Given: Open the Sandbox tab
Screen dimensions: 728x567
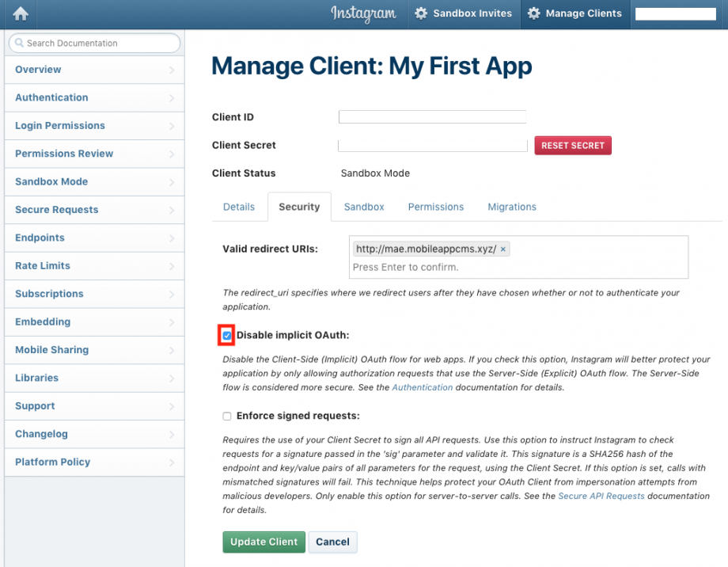Looking at the screenshot, I should tap(364, 207).
